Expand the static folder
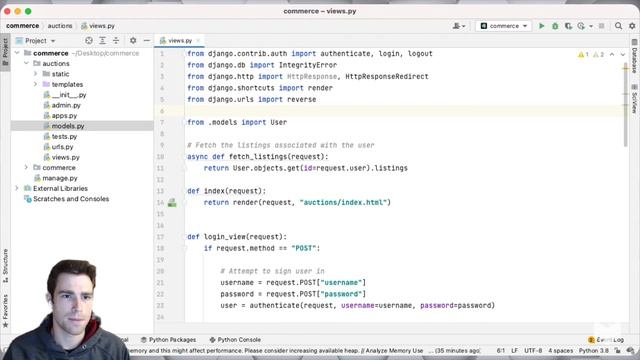Screen dimensions: 640x360 click(36, 74)
